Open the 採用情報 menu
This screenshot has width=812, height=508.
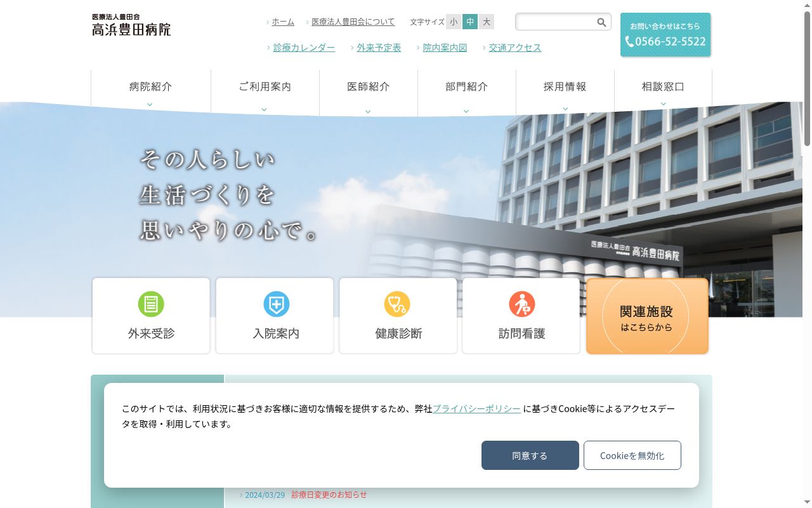pos(565,87)
